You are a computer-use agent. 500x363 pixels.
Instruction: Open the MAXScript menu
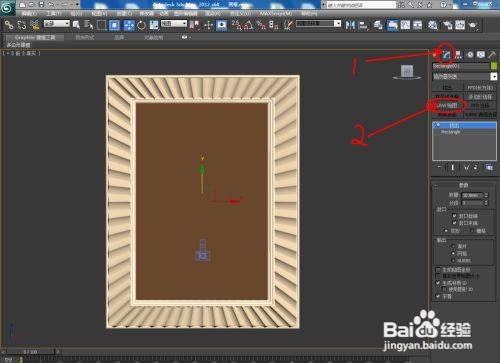point(276,14)
